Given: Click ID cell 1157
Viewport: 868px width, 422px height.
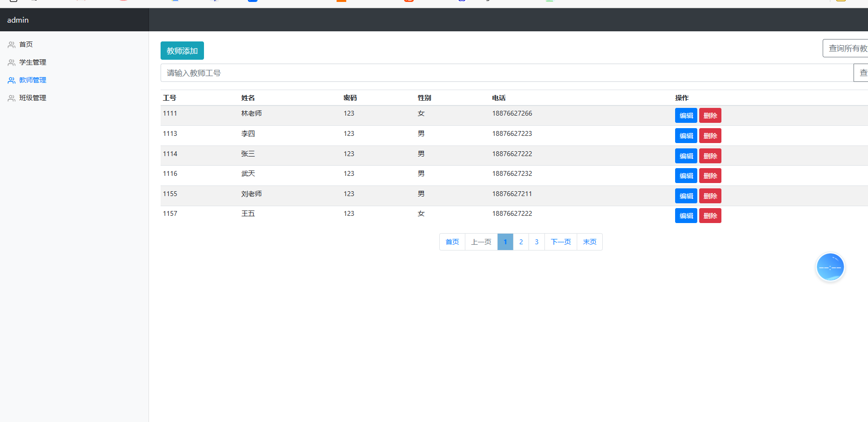Looking at the screenshot, I should [170, 213].
